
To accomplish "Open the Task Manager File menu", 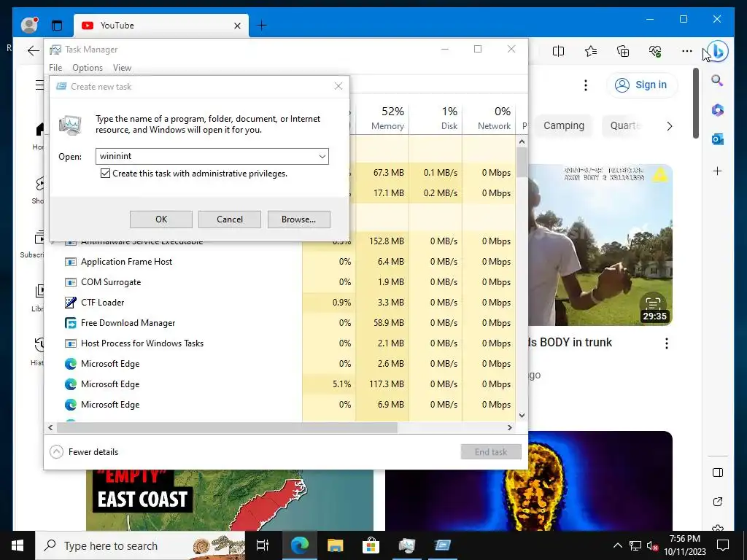I will [55, 68].
